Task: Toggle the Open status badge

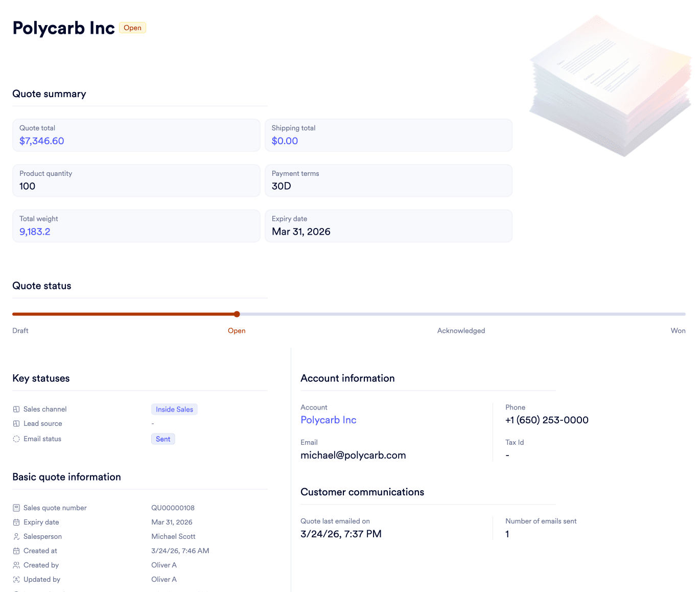Action: click(x=132, y=28)
